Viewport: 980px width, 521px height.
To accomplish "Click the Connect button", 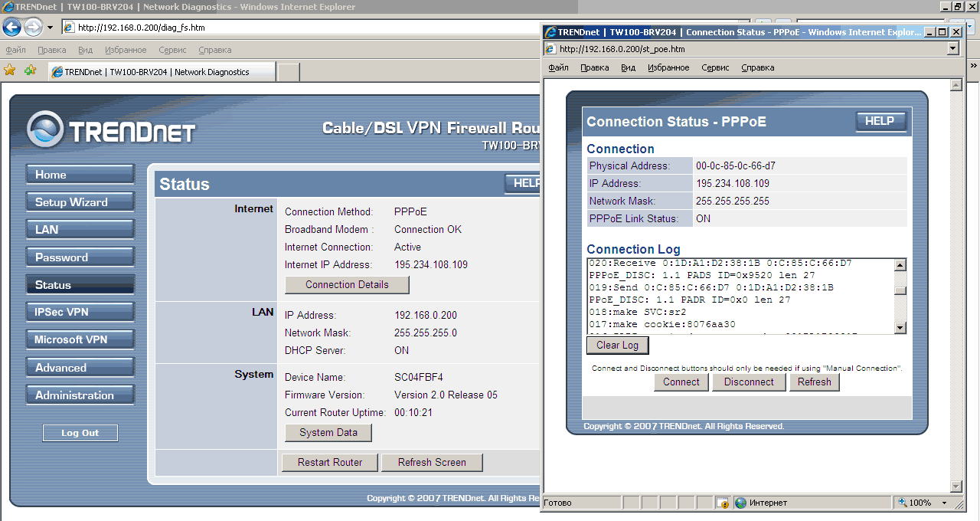I will 681,382.
